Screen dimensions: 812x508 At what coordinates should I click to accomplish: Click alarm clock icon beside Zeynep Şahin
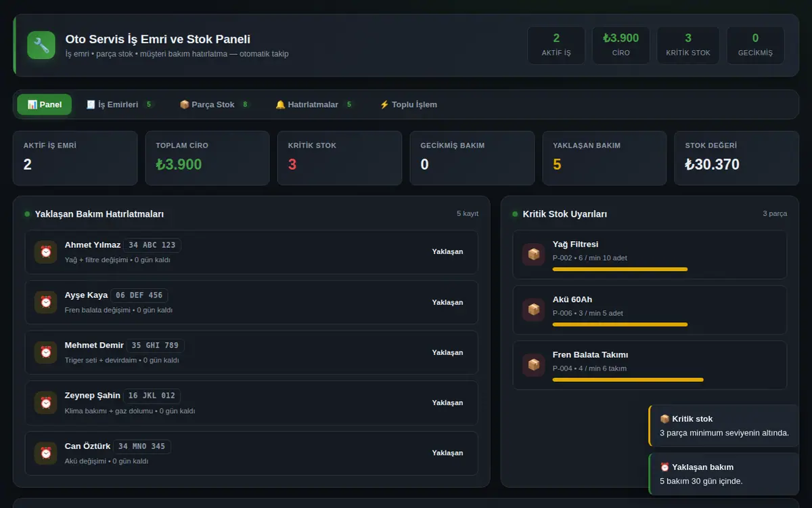tap(46, 402)
